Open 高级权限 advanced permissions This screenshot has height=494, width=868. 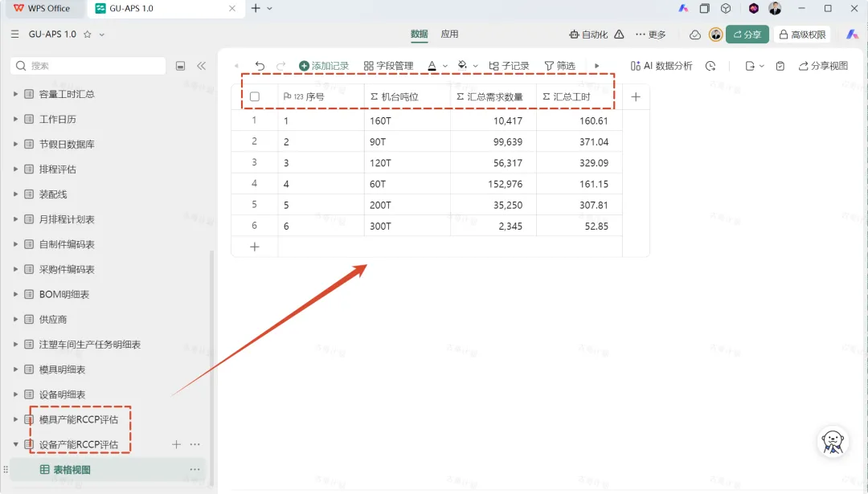point(802,35)
